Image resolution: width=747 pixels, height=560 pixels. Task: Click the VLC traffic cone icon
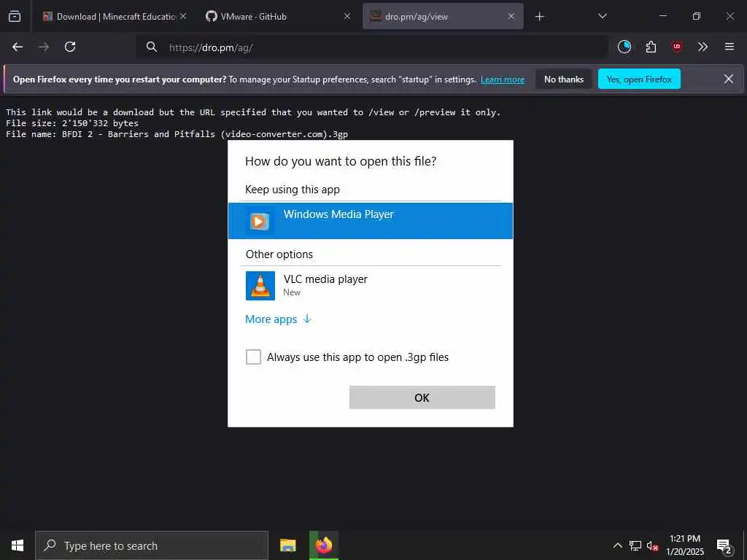260,286
